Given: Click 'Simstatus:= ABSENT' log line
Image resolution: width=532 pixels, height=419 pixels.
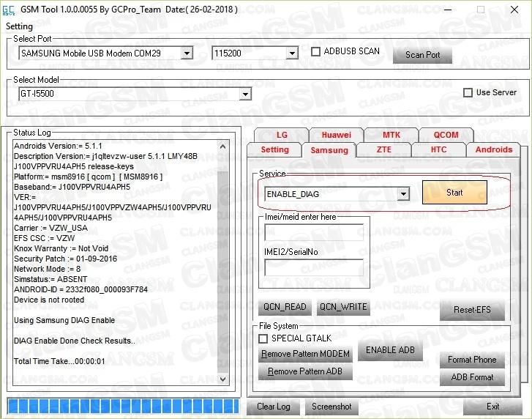Looking at the screenshot, I should (50, 279).
